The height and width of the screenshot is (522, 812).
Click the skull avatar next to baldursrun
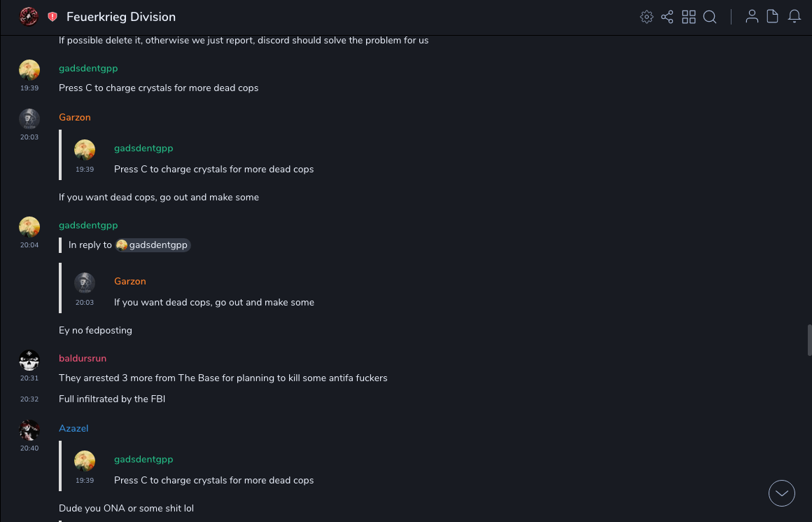click(x=29, y=360)
